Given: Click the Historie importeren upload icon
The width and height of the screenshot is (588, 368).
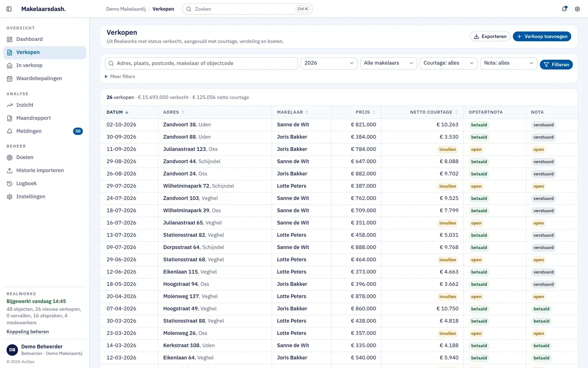Looking at the screenshot, I should point(10,171).
